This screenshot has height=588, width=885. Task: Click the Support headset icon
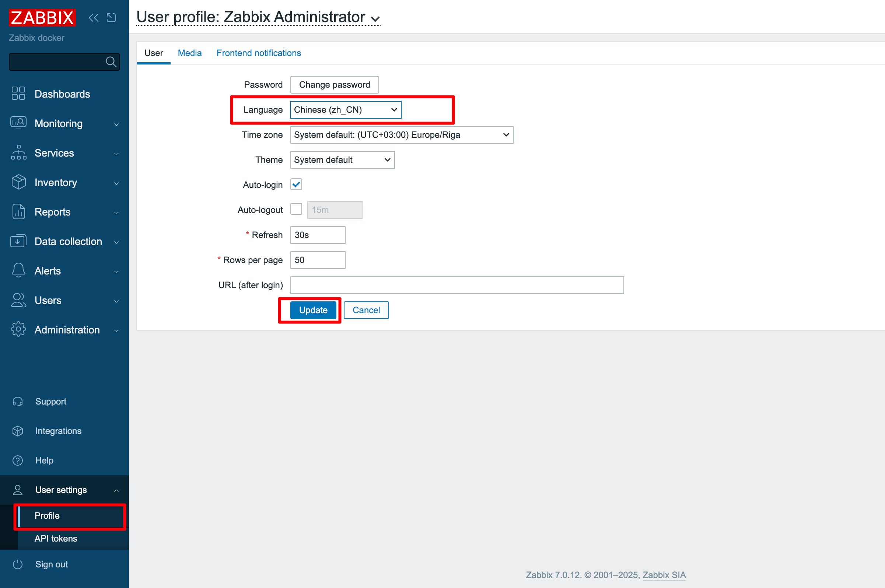click(x=18, y=401)
